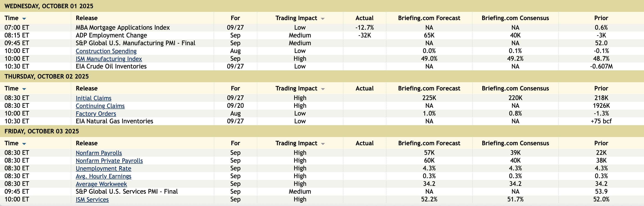This screenshot has height=206, width=644.
Task: Open the Nonfarm Private Payrolls link
Action: tap(109, 161)
